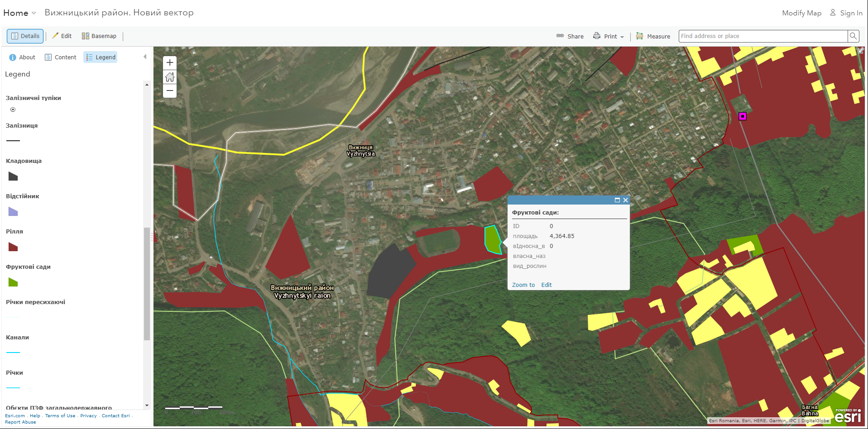Select the Залізничні тупіки radio button
Viewport: 868px width, 429px height.
[x=13, y=109]
